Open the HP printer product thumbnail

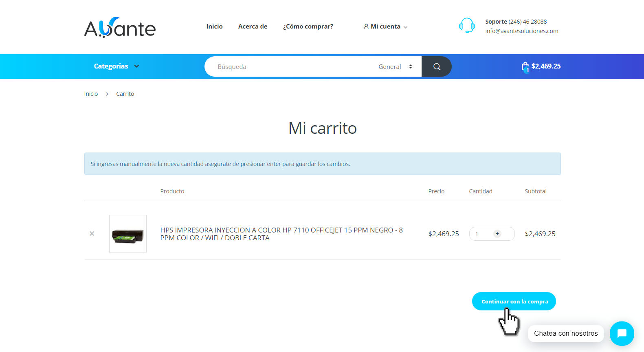128,234
